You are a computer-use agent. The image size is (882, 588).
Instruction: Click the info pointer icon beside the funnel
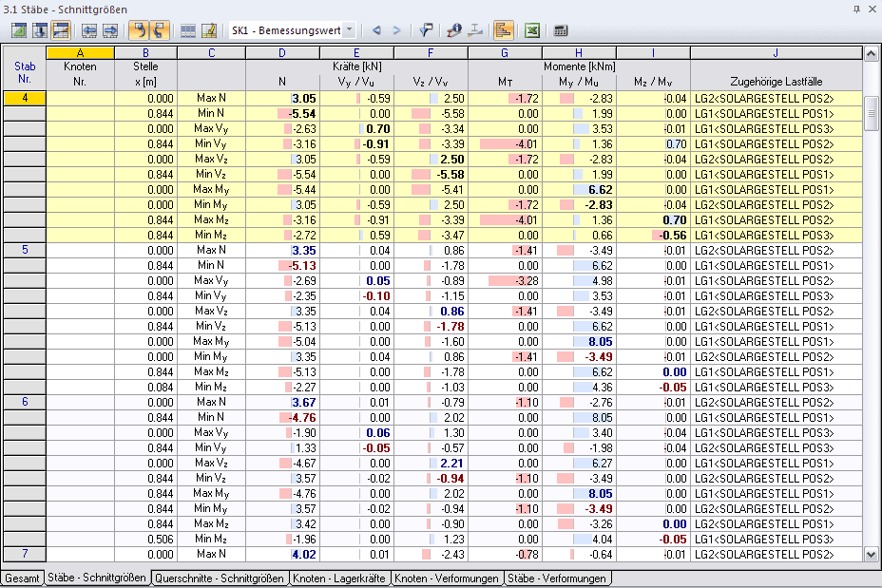(453, 30)
